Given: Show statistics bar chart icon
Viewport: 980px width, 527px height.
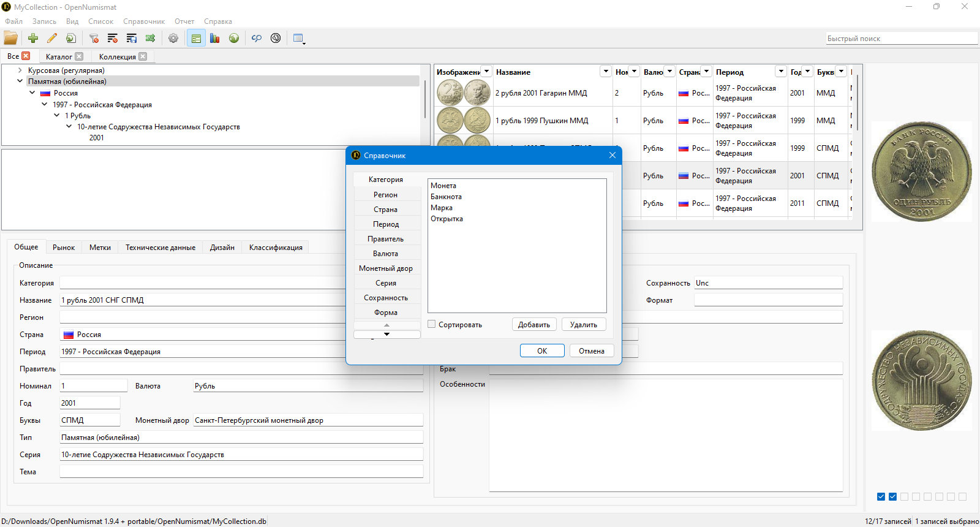Looking at the screenshot, I should click(214, 38).
